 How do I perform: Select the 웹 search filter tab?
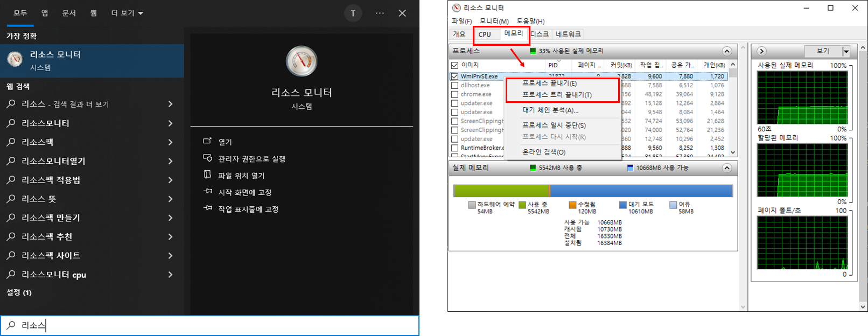click(94, 13)
